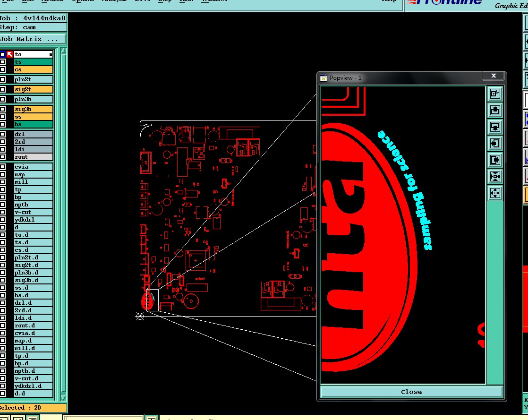The image size is (528, 420).
Task: Select the 'v-cut' layer name
Action: [34, 212]
